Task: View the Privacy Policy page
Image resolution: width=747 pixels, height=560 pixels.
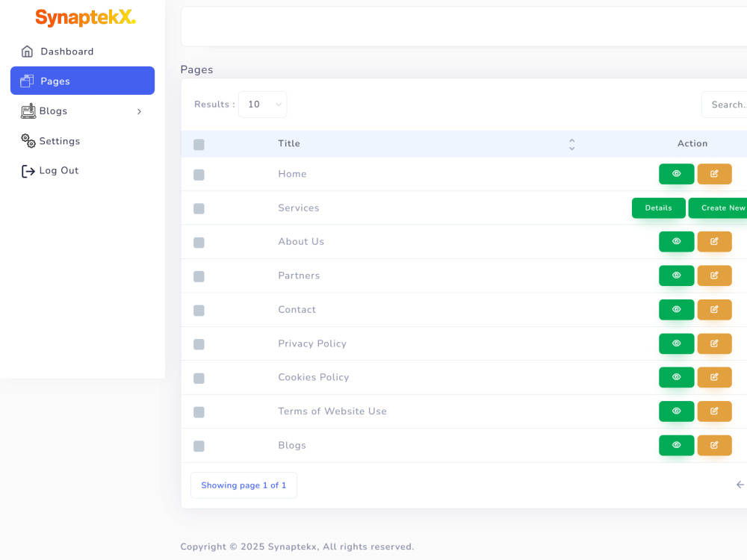Action: point(676,343)
